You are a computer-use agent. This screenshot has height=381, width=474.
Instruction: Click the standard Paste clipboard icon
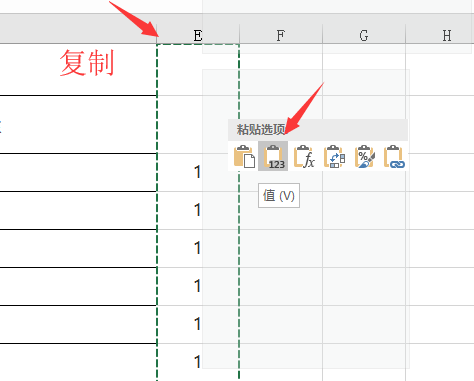pos(244,156)
